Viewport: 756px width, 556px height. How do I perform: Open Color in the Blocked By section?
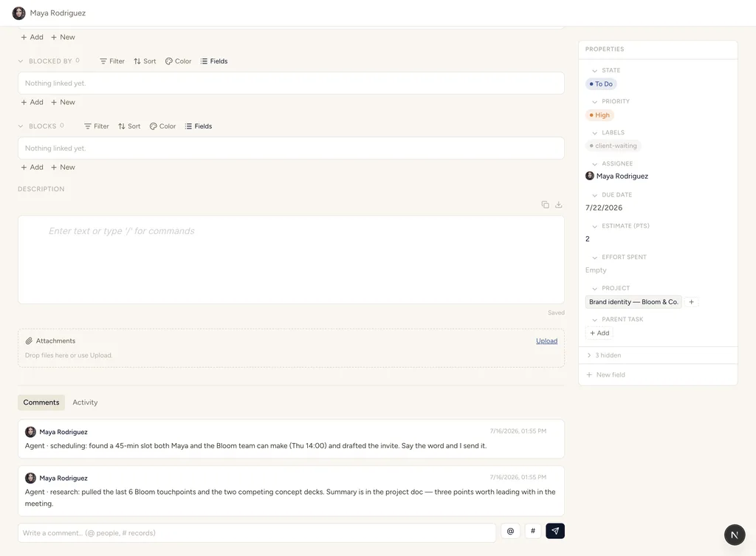coord(178,61)
